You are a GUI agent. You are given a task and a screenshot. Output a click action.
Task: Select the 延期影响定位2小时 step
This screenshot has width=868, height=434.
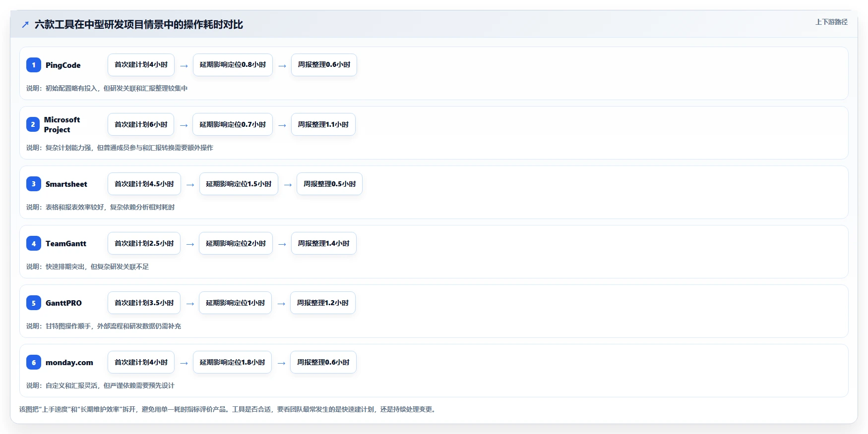[x=236, y=243]
